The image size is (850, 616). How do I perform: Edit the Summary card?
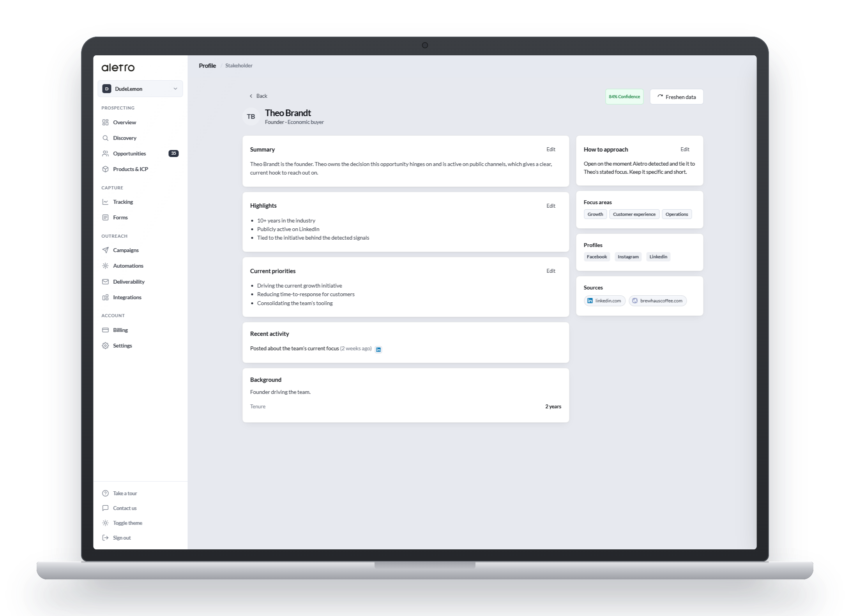[x=551, y=149]
